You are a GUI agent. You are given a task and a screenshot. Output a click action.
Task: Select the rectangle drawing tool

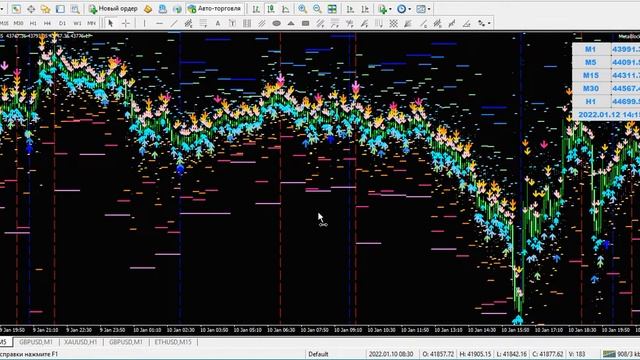306,23
